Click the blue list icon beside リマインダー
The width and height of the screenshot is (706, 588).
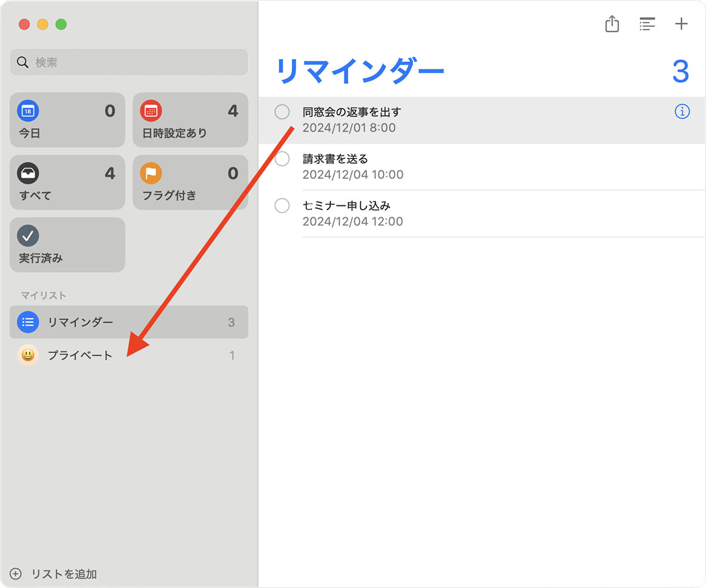[28, 322]
